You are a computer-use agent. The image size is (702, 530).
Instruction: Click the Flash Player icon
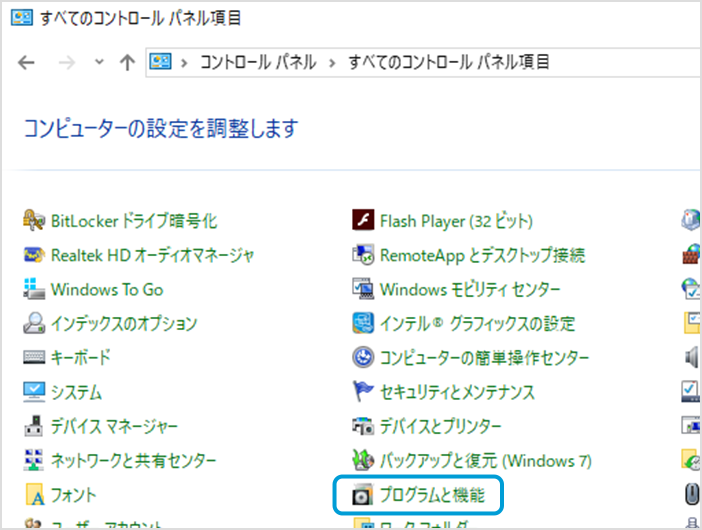click(x=363, y=220)
